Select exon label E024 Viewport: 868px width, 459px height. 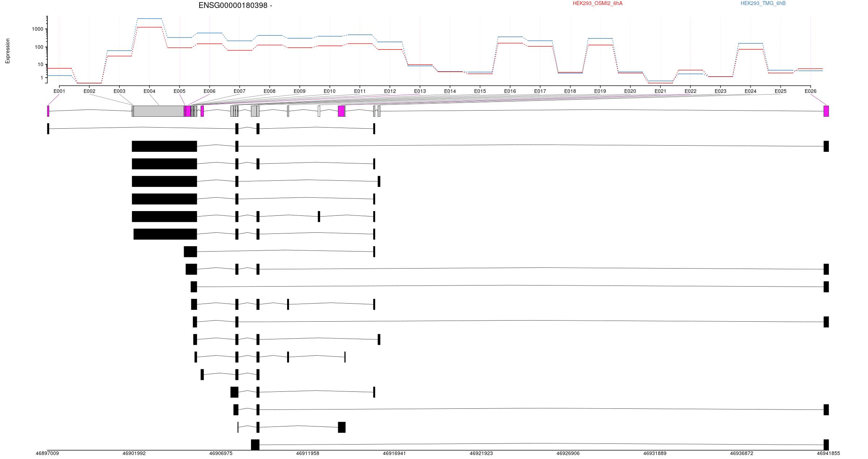pyautogui.click(x=750, y=91)
